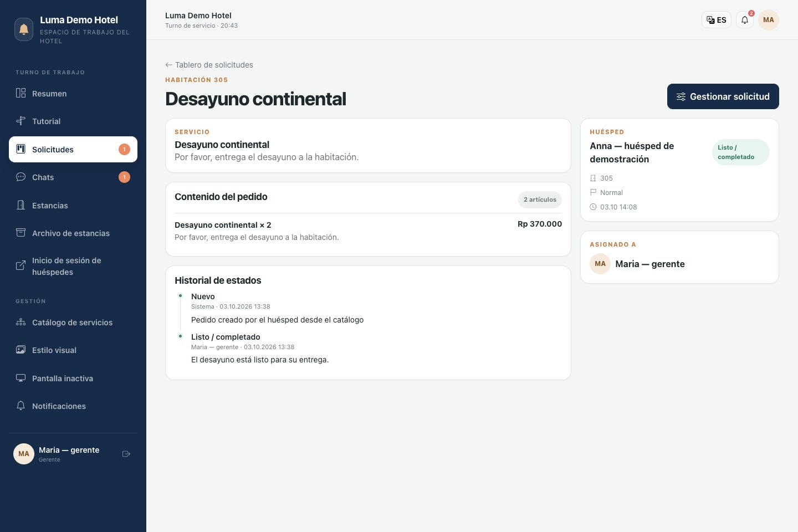Click the Listo / completado status badge
The image size is (798, 532).
741,152
